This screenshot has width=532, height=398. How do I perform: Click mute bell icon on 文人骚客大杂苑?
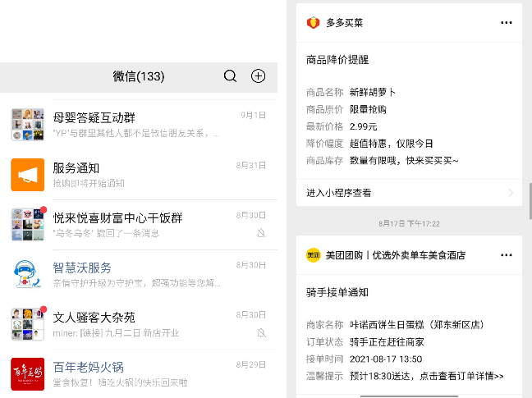coord(261,332)
